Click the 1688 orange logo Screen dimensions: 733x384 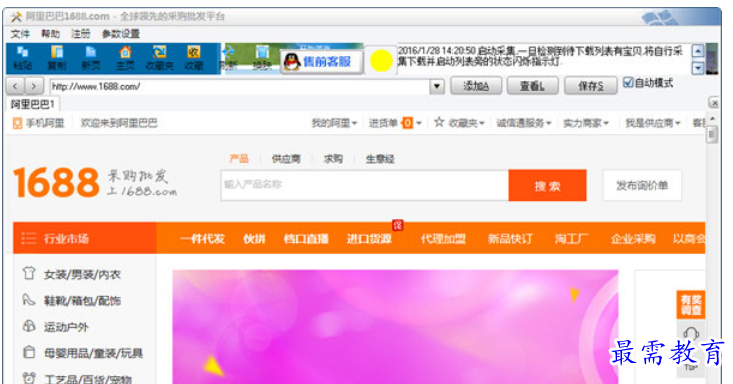[x=57, y=182]
